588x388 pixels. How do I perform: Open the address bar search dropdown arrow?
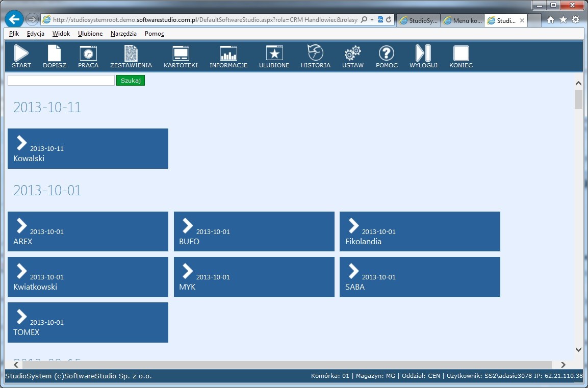tap(372, 20)
